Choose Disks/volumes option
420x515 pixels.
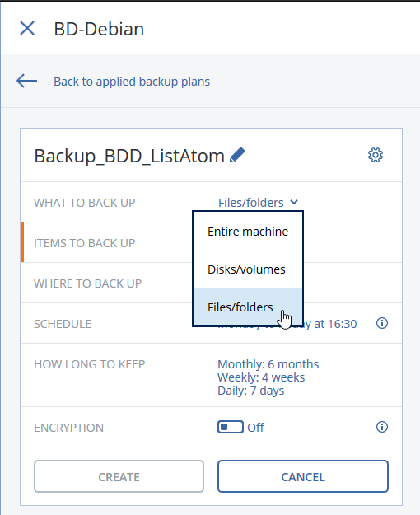coord(248,269)
